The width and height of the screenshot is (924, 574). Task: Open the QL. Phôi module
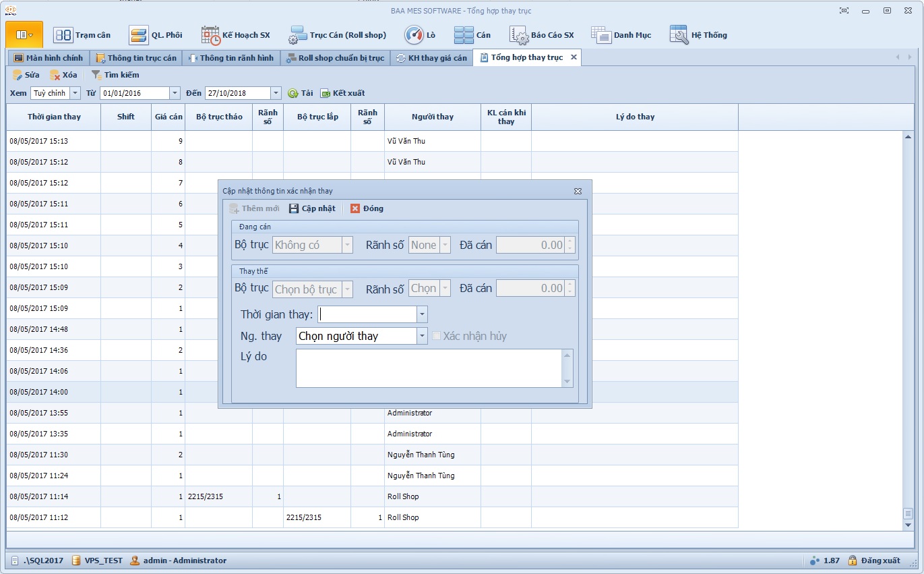(156, 35)
